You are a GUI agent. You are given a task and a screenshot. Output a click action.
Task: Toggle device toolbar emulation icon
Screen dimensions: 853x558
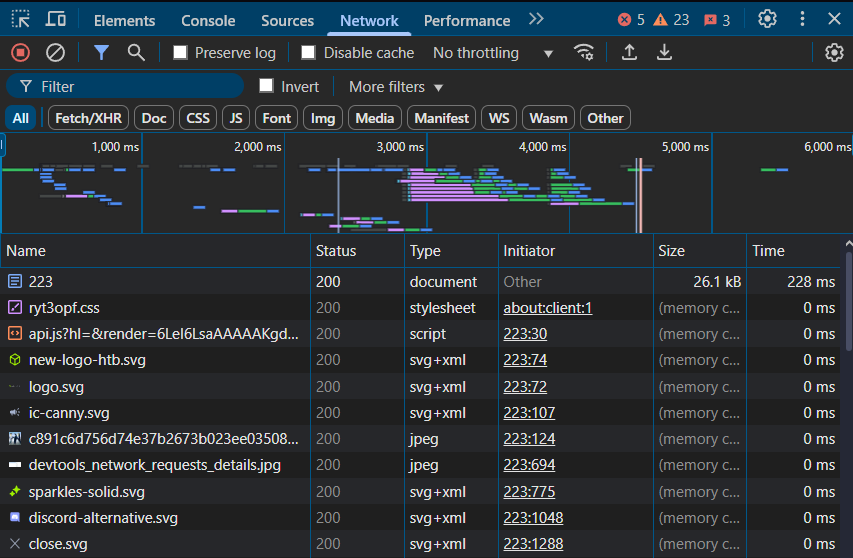pos(56,19)
